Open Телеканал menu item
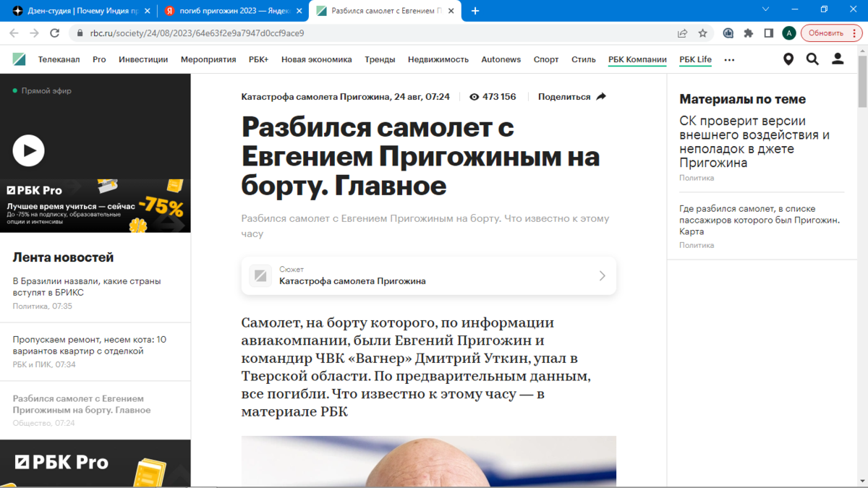The width and height of the screenshot is (868, 488). 59,59
